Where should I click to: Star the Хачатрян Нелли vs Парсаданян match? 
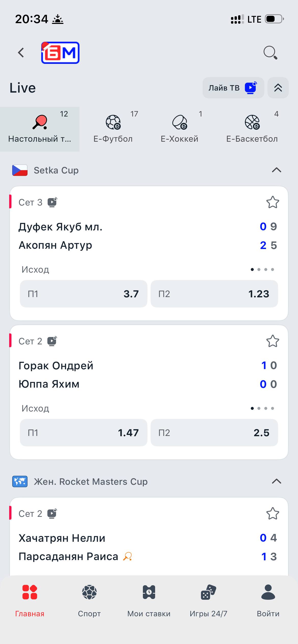pos(273,514)
